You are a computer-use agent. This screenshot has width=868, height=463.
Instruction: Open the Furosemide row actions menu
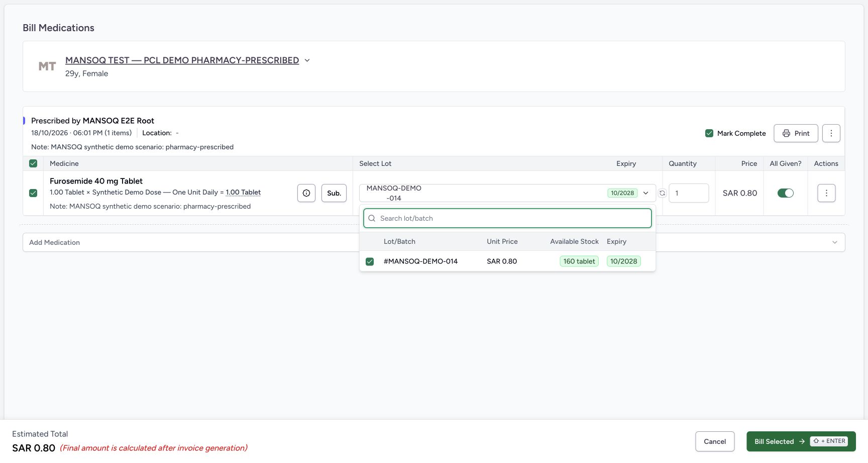coord(826,193)
